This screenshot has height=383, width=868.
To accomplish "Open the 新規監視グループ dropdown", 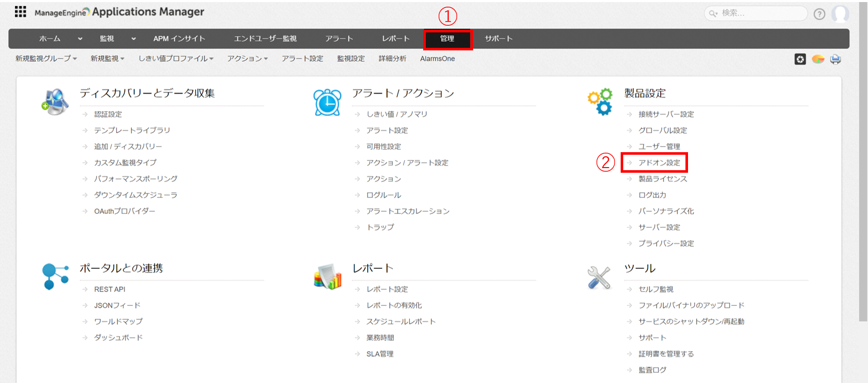I will click(46, 59).
